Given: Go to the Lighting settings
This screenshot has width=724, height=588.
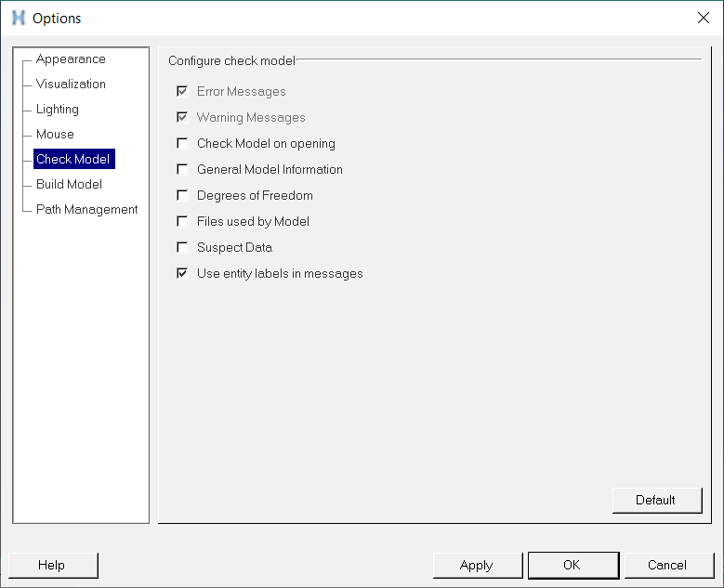Looking at the screenshot, I should click(58, 110).
